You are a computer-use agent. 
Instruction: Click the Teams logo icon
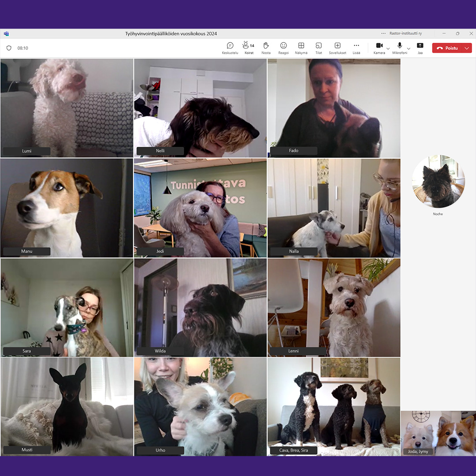point(6,33)
